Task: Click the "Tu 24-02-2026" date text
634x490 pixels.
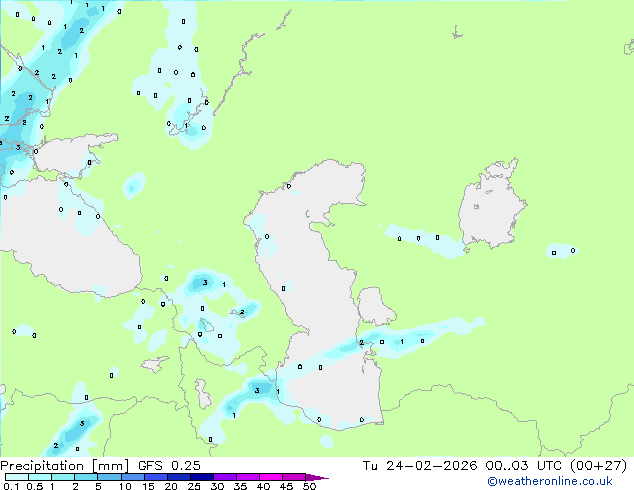Action: point(420,466)
